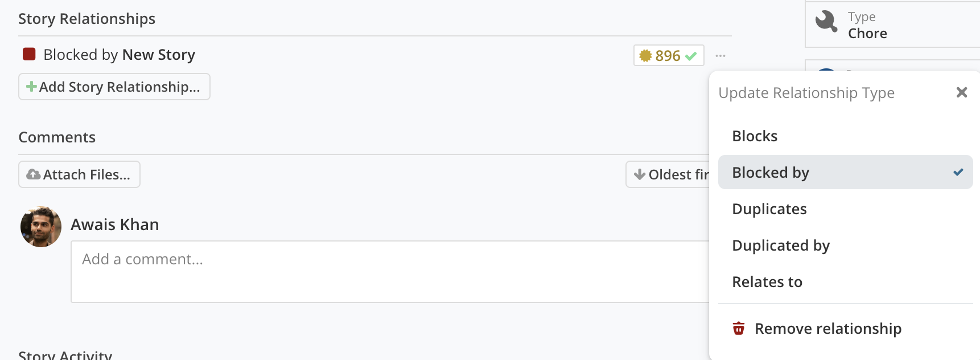Click Awais Khan's profile avatar

point(41,227)
